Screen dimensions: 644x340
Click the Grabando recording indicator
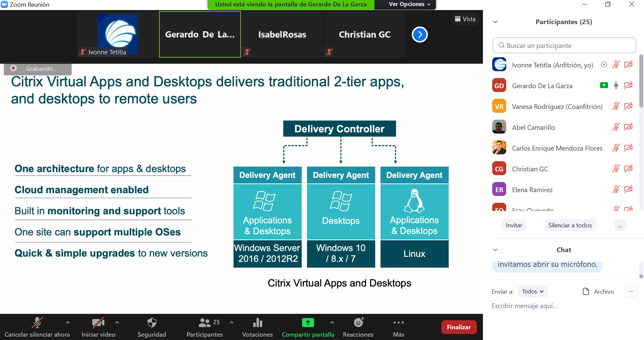click(38, 69)
